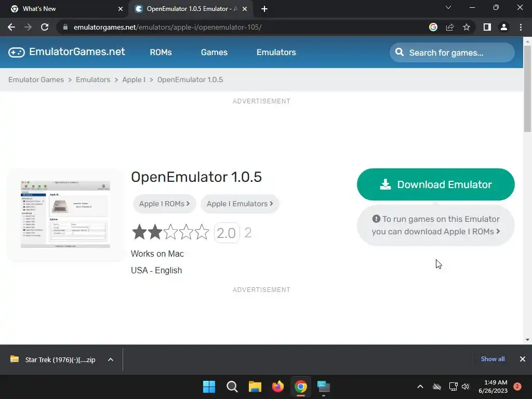
Task: Click the scrollbar down arrow
Action: [x=527, y=340]
